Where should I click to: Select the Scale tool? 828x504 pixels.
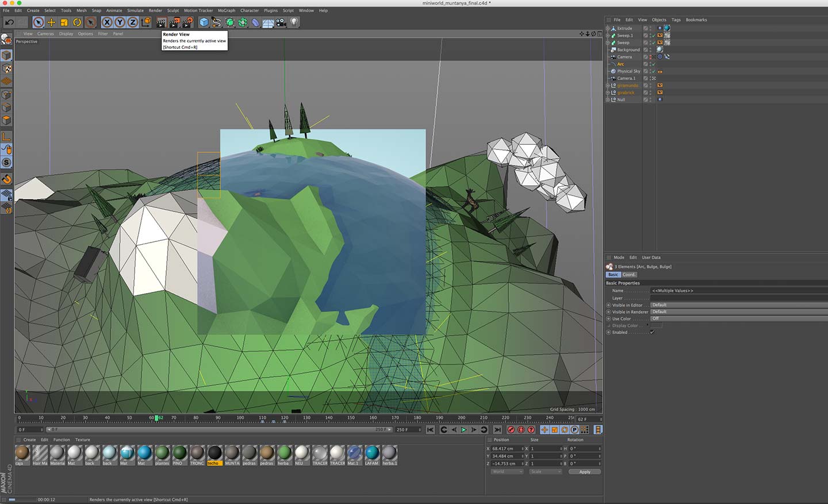pyautogui.click(x=64, y=22)
